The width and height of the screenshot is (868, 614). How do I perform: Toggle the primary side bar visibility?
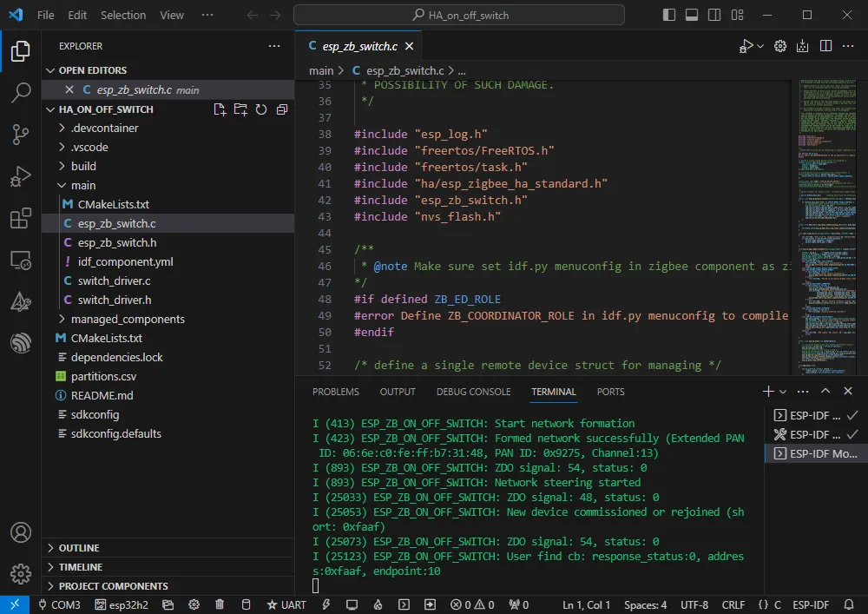click(x=668, y=15)
